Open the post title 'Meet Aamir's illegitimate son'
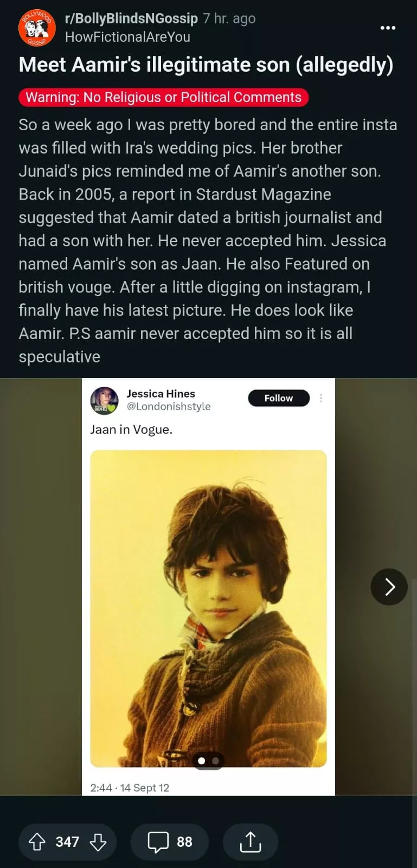Screen dimensions: 417x868 click(206, 65)
